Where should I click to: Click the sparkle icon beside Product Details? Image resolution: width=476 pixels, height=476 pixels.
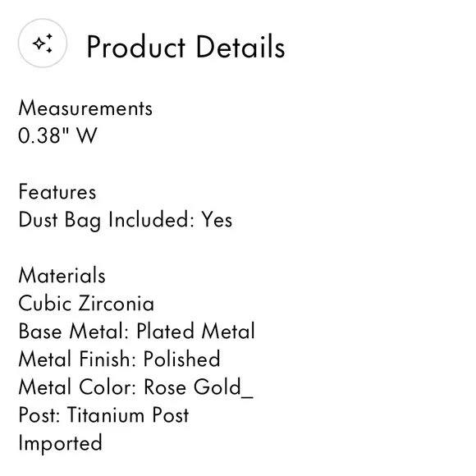coord(43,43)
